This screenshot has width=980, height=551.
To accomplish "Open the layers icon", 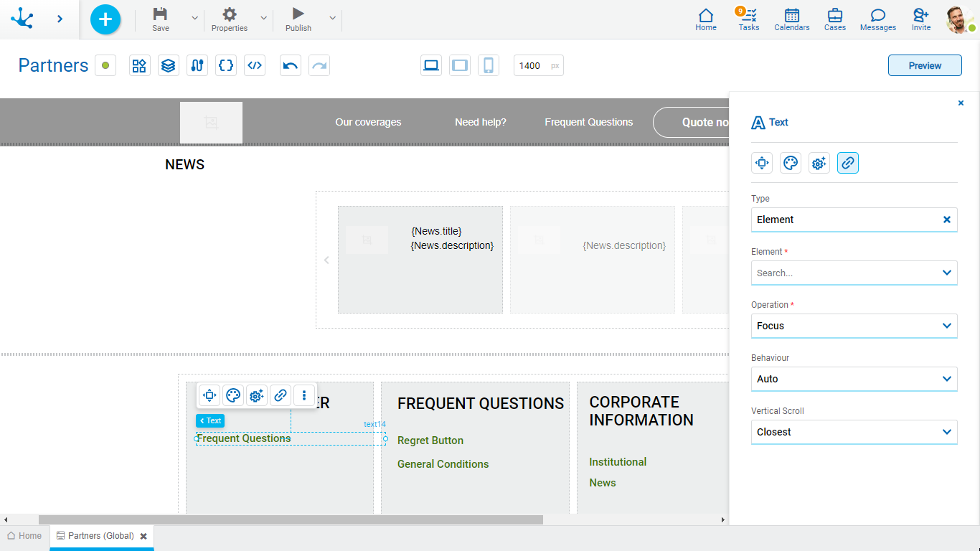I will (169, 65).
